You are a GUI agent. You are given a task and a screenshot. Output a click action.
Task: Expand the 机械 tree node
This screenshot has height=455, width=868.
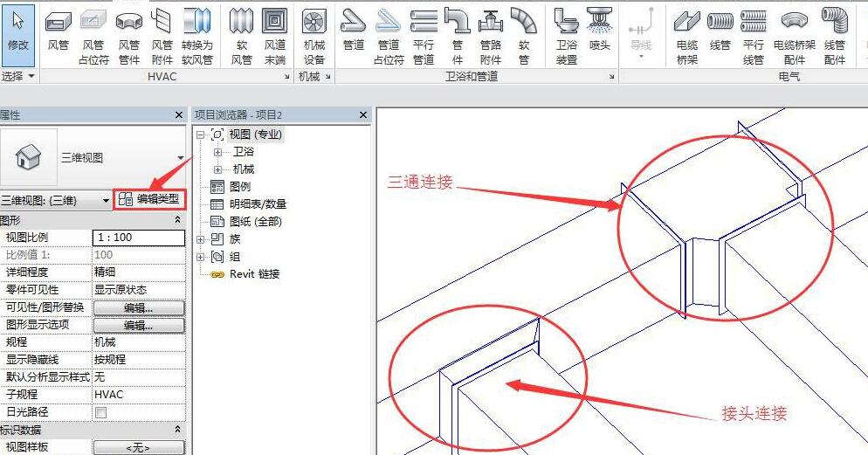218,169
